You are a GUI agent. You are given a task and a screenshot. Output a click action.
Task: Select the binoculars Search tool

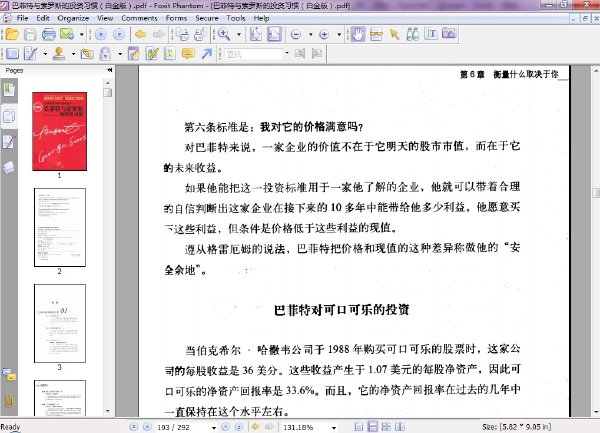[412, 34]
